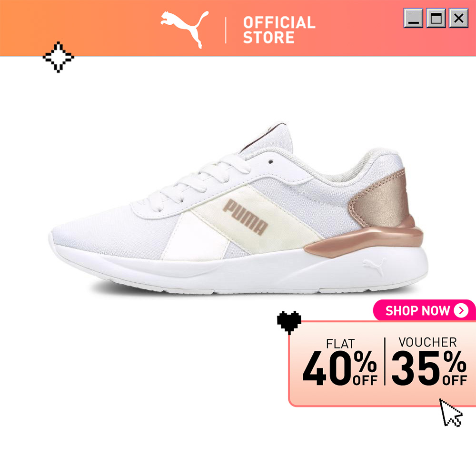Click the embossed Puma logo on the sole
The image size is (476, 476).
point(374,266)
